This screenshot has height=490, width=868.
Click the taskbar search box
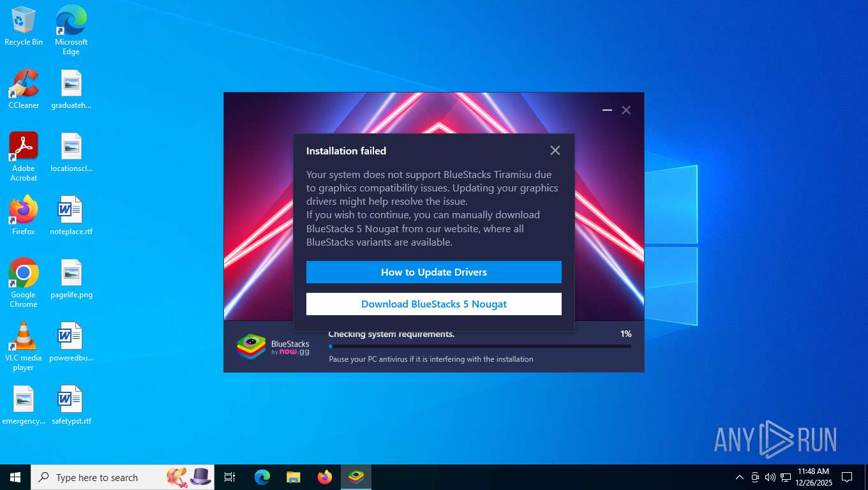coord(123,477)
